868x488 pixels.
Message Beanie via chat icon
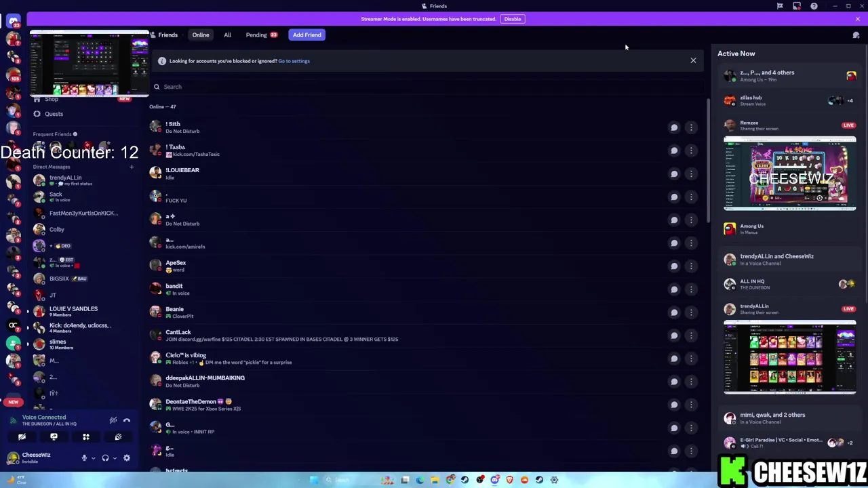point(674,312)
